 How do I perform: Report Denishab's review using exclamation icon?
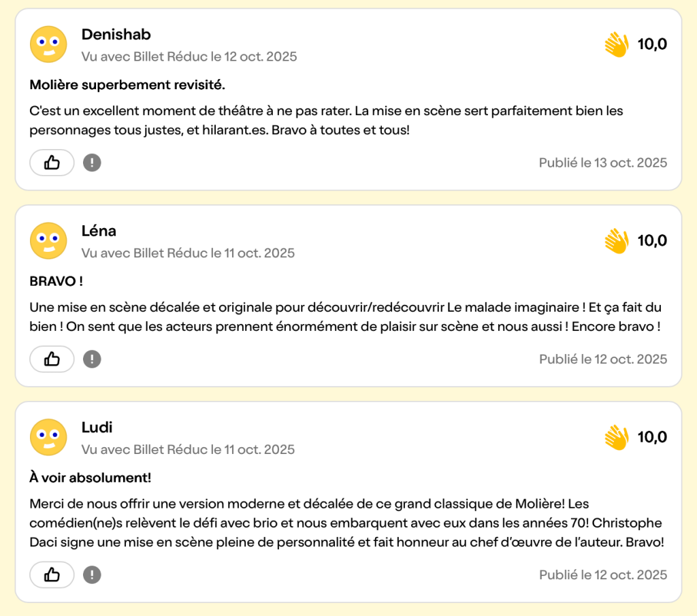(x=92, y=163)
